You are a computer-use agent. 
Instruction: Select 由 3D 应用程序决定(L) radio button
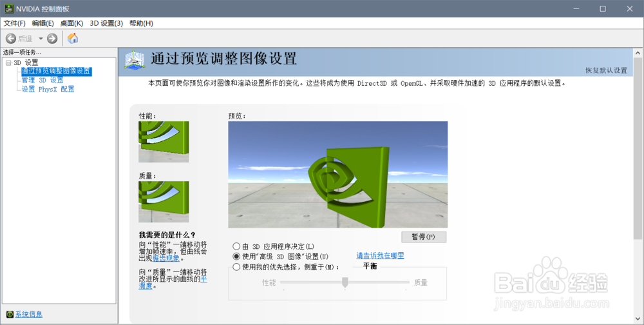236,246
